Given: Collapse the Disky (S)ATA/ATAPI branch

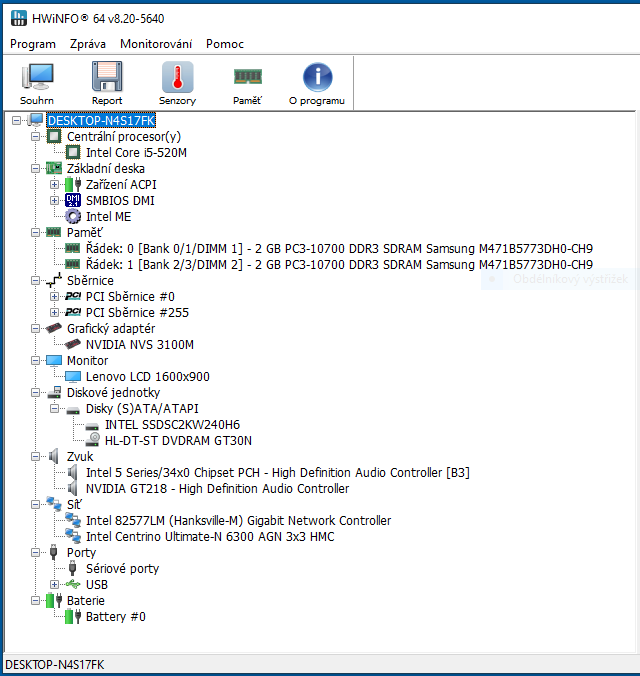Looking at the screenshot, I should [54, 408].
